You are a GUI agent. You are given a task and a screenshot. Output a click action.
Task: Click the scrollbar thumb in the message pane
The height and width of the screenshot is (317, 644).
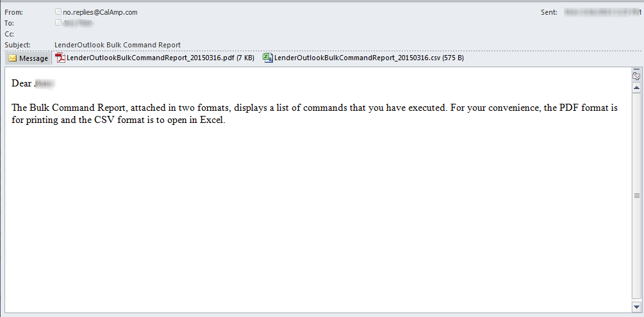click(636, 195)
